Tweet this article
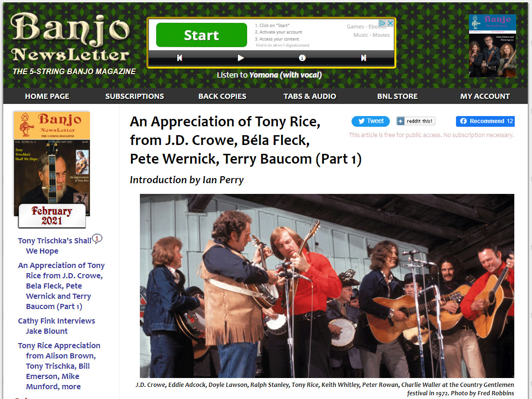The width and height of the screenshot is (532, 399). (x=371, y=121)
